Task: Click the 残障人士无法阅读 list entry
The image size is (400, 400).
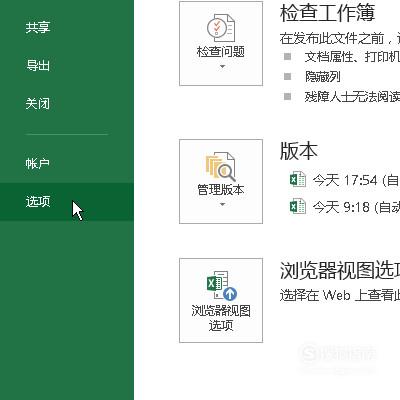Action: (352, 97)
